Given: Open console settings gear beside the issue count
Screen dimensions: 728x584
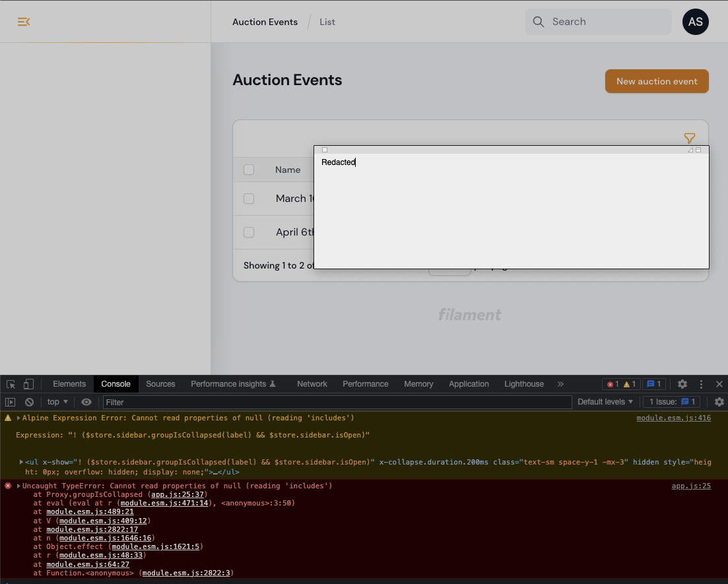Looking at the screenshot, I should click(x=719, y=402).
